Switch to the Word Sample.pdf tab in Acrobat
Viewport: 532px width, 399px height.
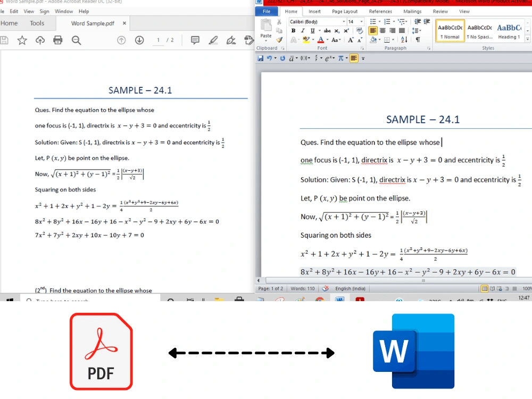pyautogui.click(x=93, y=23)
